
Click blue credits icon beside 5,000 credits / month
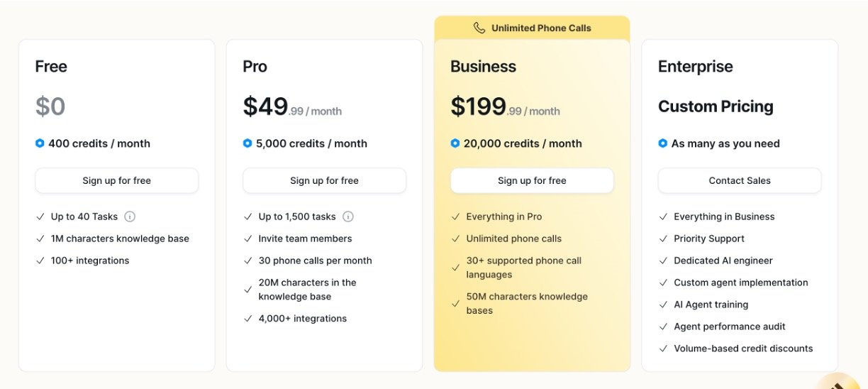247,143
